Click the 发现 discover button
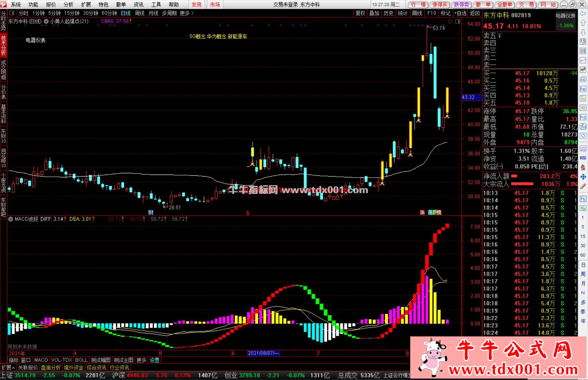Screen dimensions: 588x380 (x=196, y=4)
